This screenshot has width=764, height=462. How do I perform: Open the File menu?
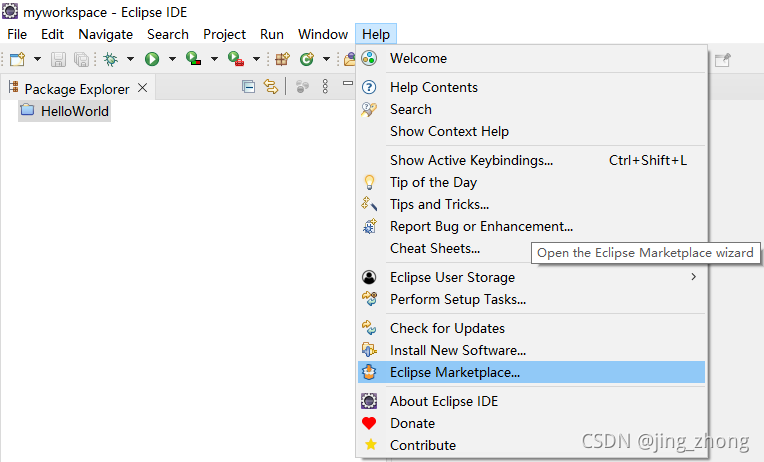click(x=17, y=35)
